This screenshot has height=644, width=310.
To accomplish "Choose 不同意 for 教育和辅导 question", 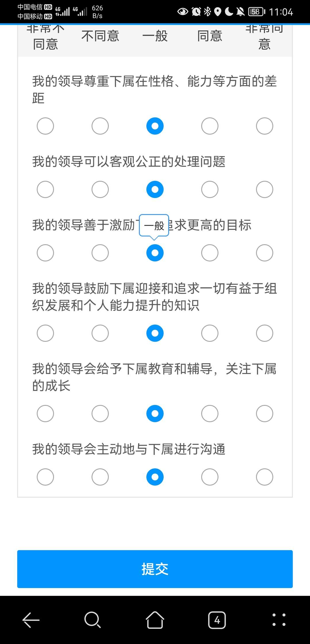I will point(100,414).
